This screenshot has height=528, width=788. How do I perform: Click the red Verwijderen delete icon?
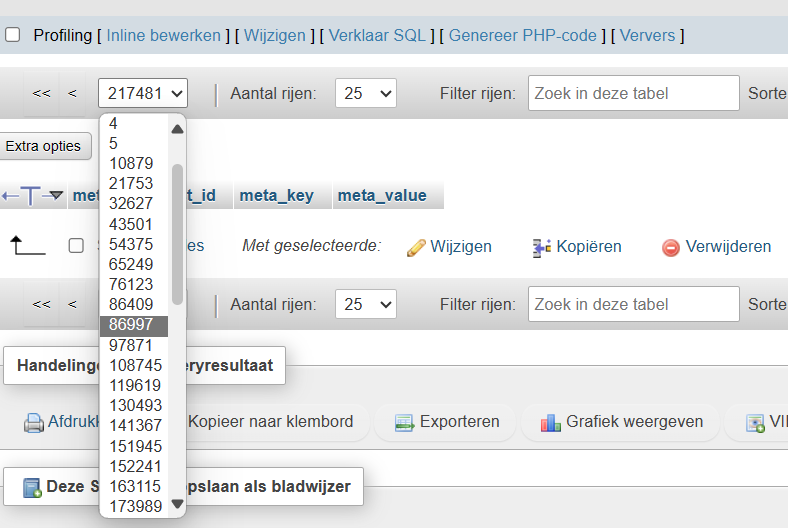tap(671, 247)
